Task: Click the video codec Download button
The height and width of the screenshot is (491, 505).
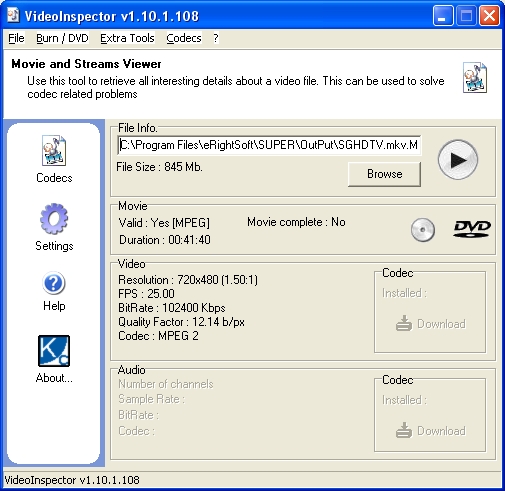Action: [x=431, y=324]
